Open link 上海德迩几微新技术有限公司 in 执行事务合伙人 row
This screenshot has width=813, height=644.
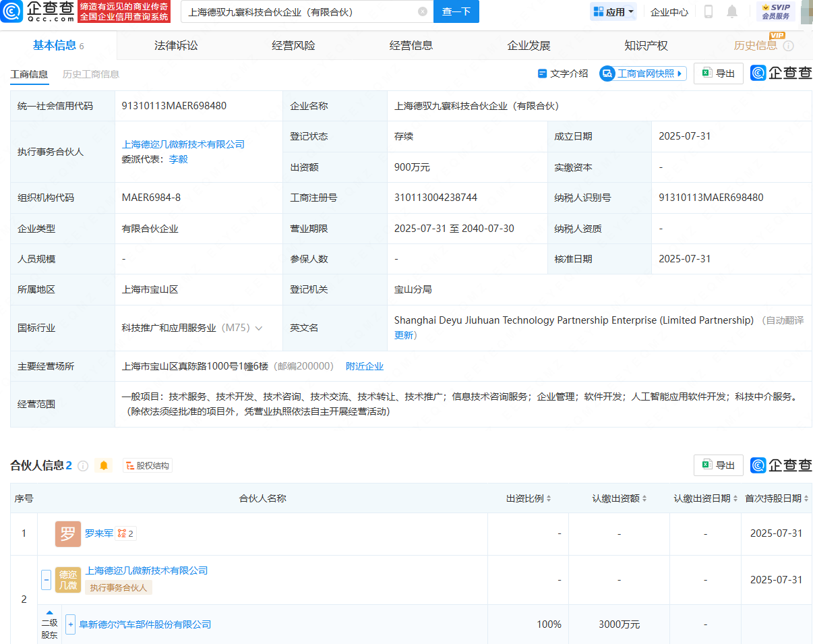tap(183, 144)
